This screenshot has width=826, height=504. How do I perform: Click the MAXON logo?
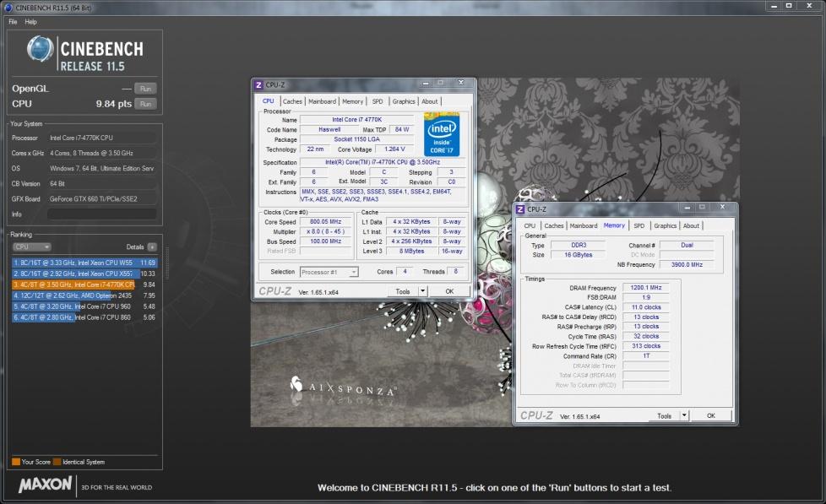point(46,485)
